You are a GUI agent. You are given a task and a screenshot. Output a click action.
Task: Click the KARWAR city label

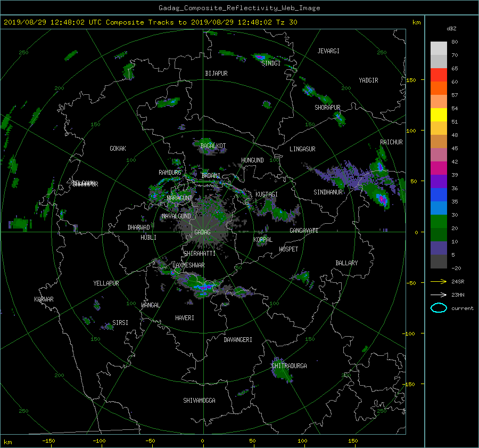pos(44,299)
